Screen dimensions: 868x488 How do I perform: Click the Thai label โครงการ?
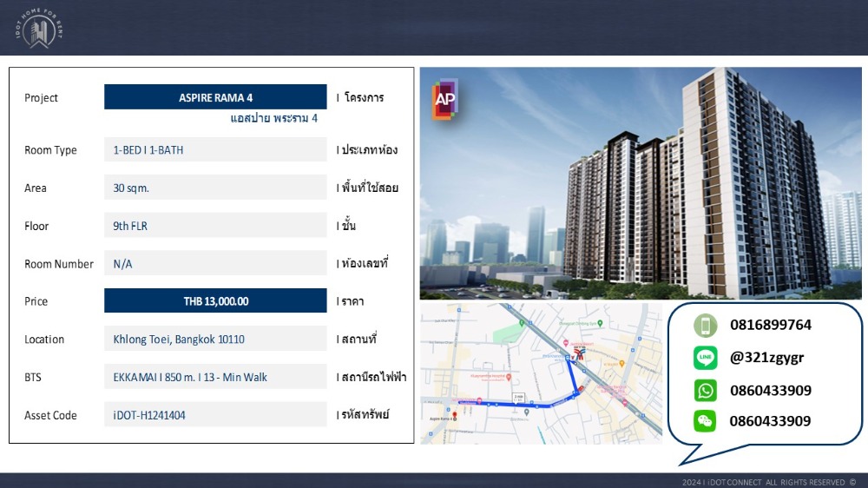point(365,97)
